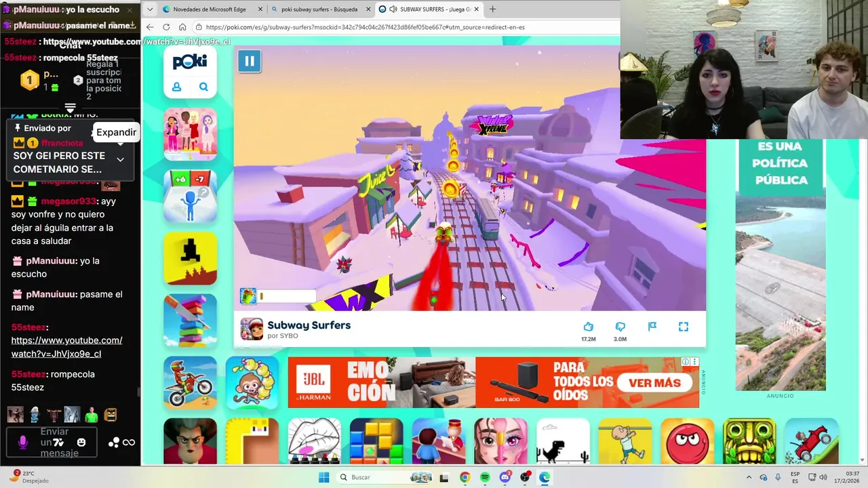The height and width of the screenshot is (488, 868).
Task: Open the Subway Surfers small game icon
Action: coord(252,329)
